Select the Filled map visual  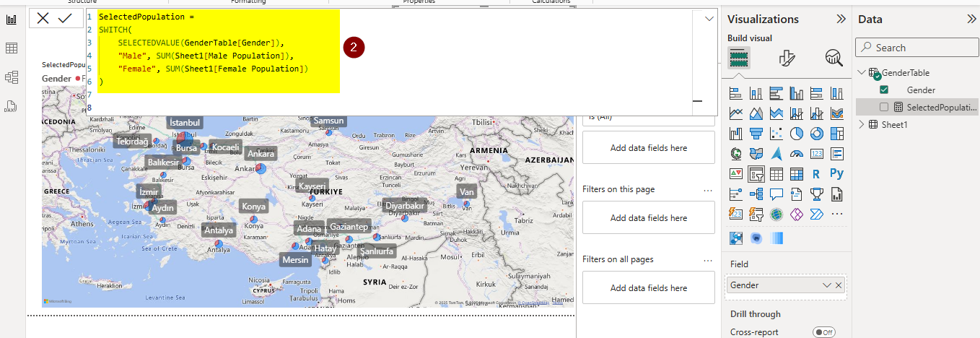click(756, 154)
